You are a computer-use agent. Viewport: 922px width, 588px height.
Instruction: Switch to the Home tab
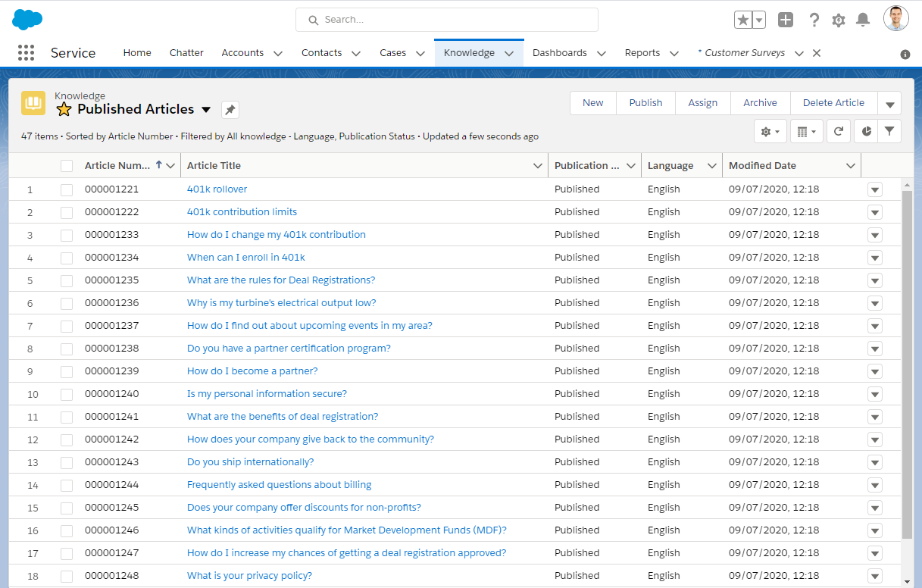[136, 52]
